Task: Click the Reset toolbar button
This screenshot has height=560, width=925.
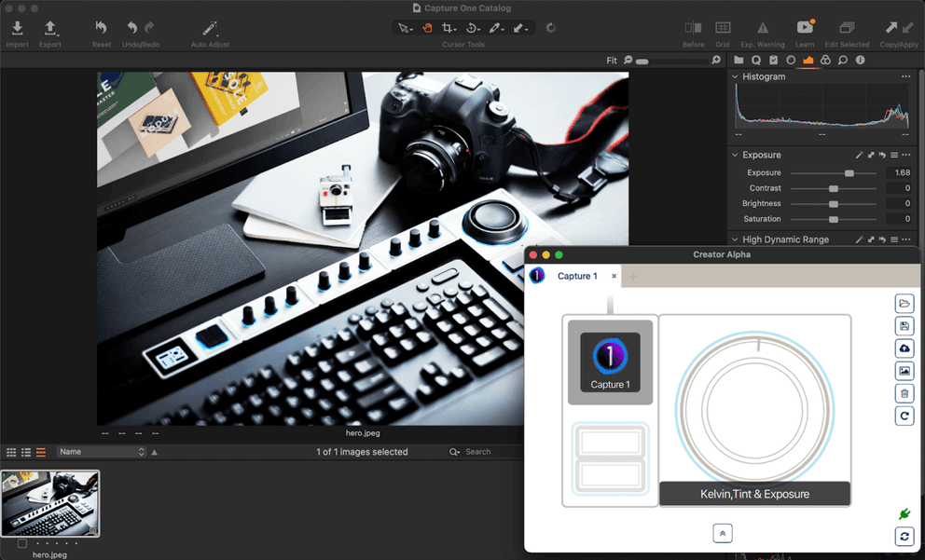Action: [x=101, y=29]
